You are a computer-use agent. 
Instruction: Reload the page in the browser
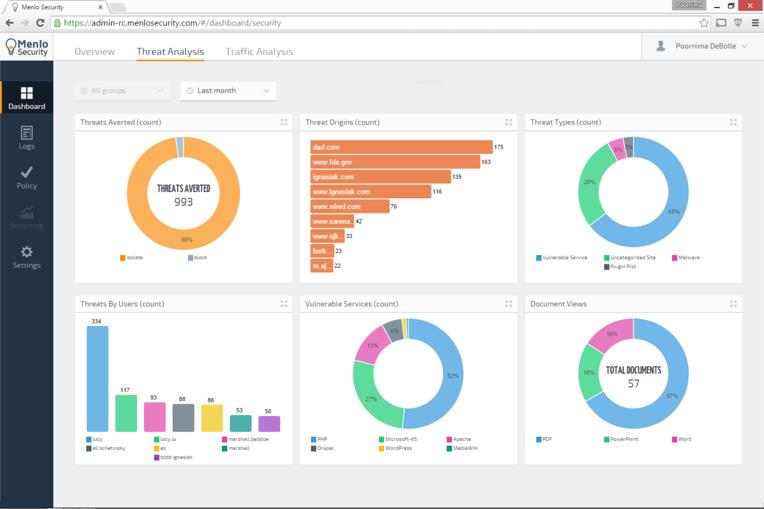[40, 22]
